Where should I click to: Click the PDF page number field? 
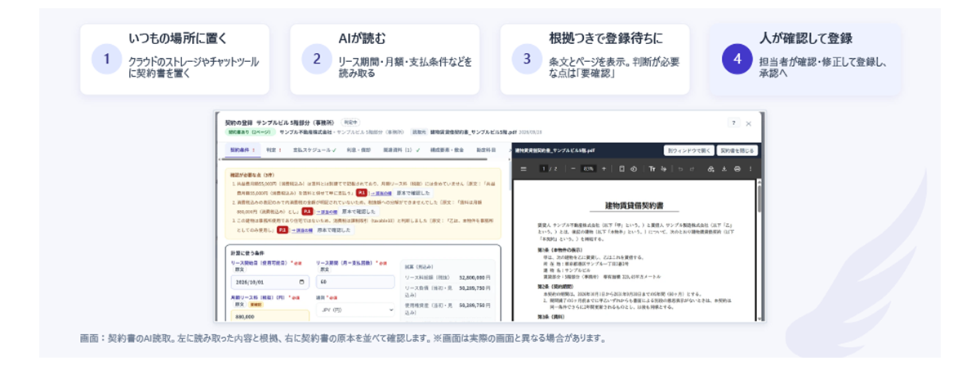pyautogui.click(x=544, y=169)
